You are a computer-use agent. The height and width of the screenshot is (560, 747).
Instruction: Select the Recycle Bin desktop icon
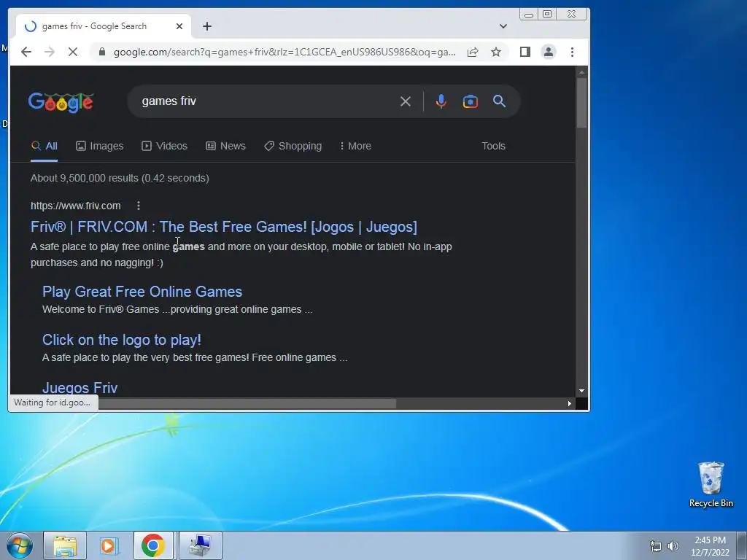[711, 484]
